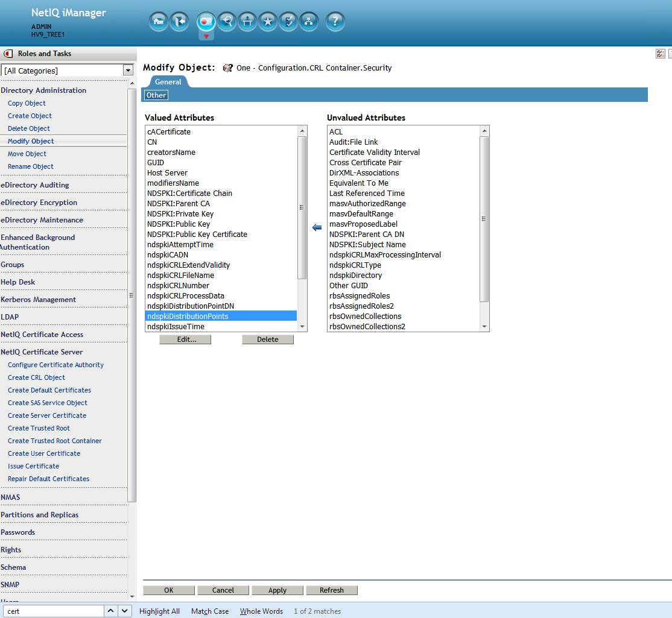Select the Roles and Tasks header icon

(x=206, y=22)
